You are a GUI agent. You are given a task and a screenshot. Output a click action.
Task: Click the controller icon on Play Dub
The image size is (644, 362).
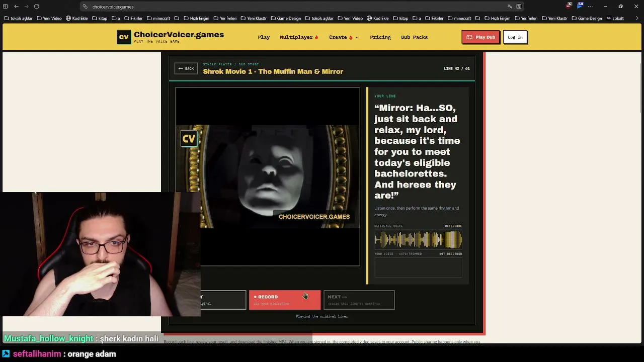pos(469,37)
